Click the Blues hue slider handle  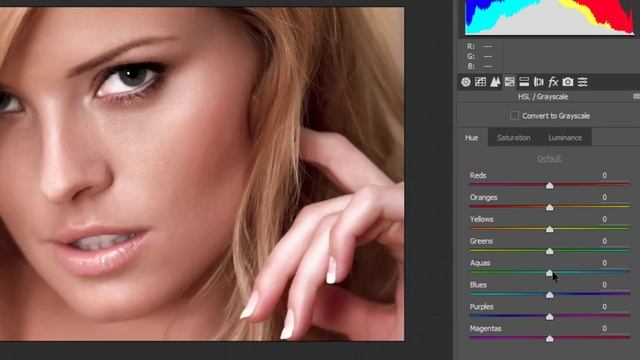click(550, 295)
